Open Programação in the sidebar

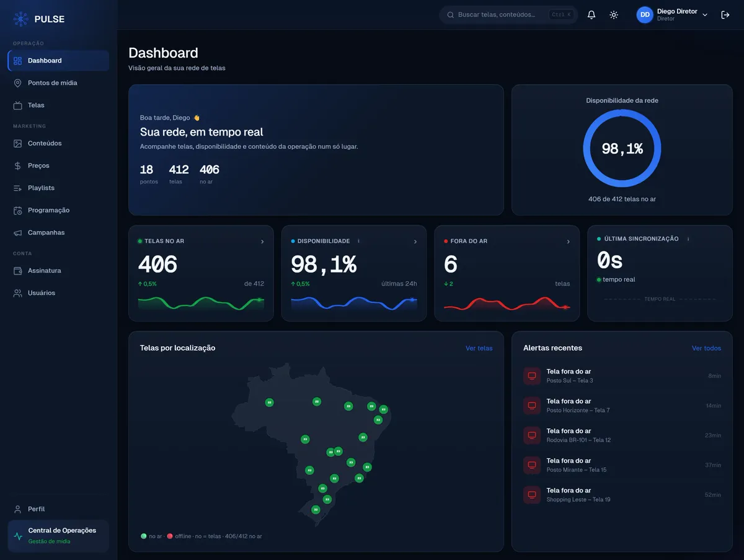(x=58, y=210)
